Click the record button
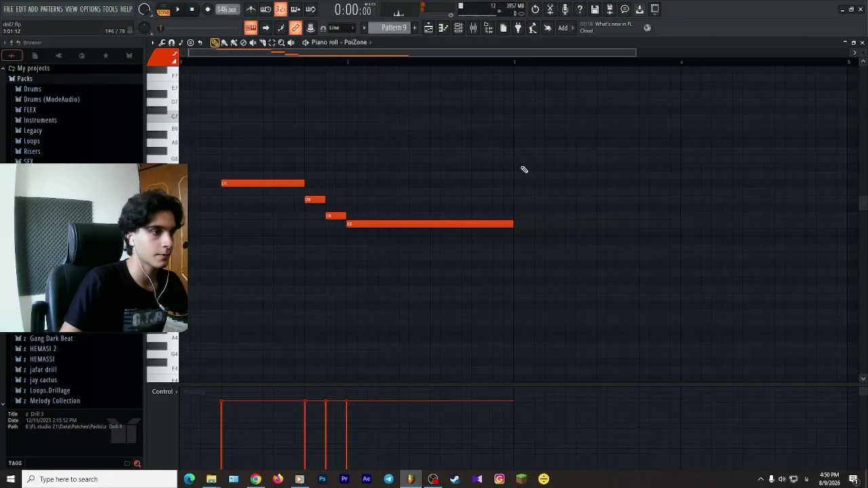 coord(208,9)
